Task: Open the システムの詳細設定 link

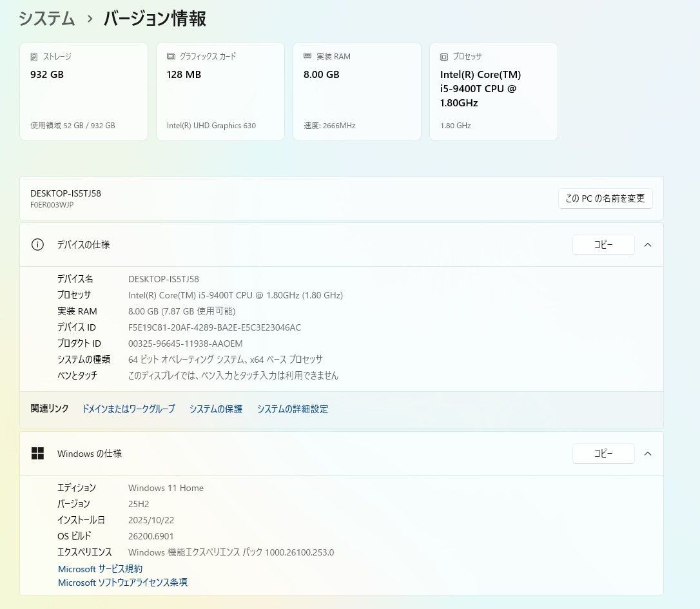Action: [293, 409]
